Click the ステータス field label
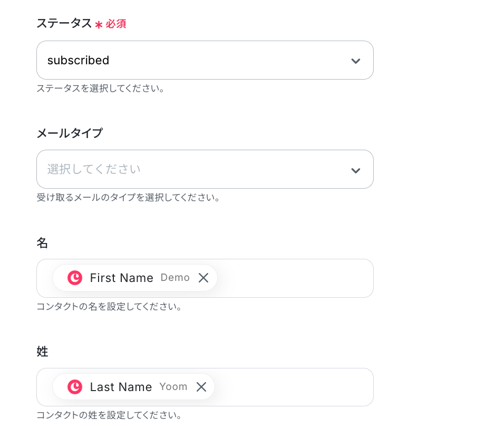Image resolution: width=486 pixels, height=448 pixels. [x=64, y=23]
